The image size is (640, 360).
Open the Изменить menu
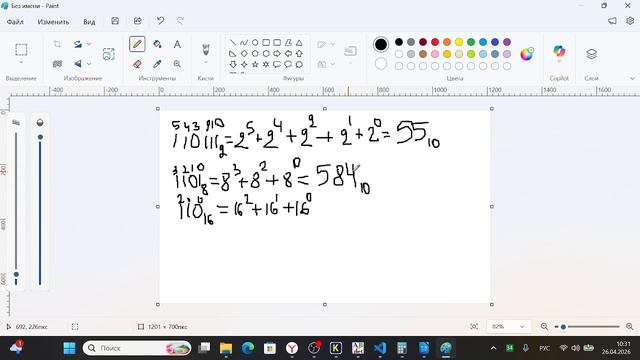point(53,22)
